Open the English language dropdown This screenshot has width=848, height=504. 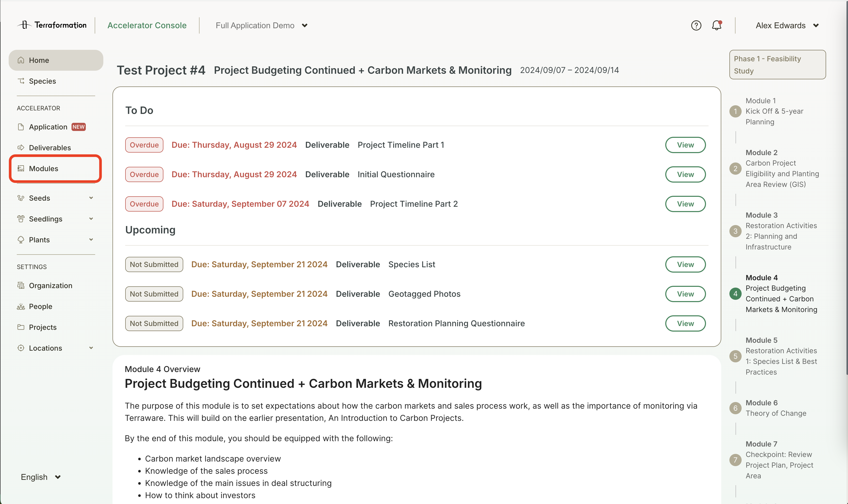pyautogui.click(x=40, y=477)
